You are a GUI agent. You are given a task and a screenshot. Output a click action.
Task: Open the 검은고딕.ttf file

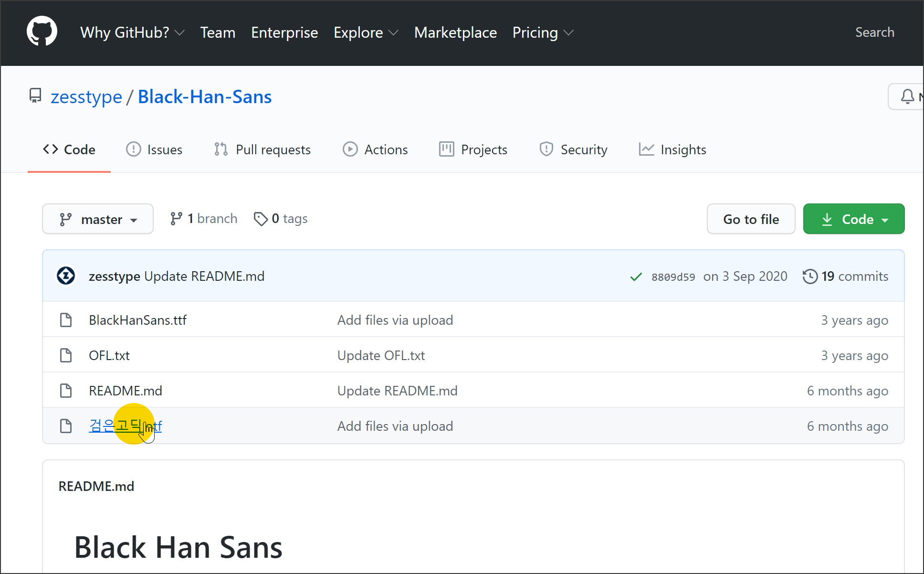126,425
